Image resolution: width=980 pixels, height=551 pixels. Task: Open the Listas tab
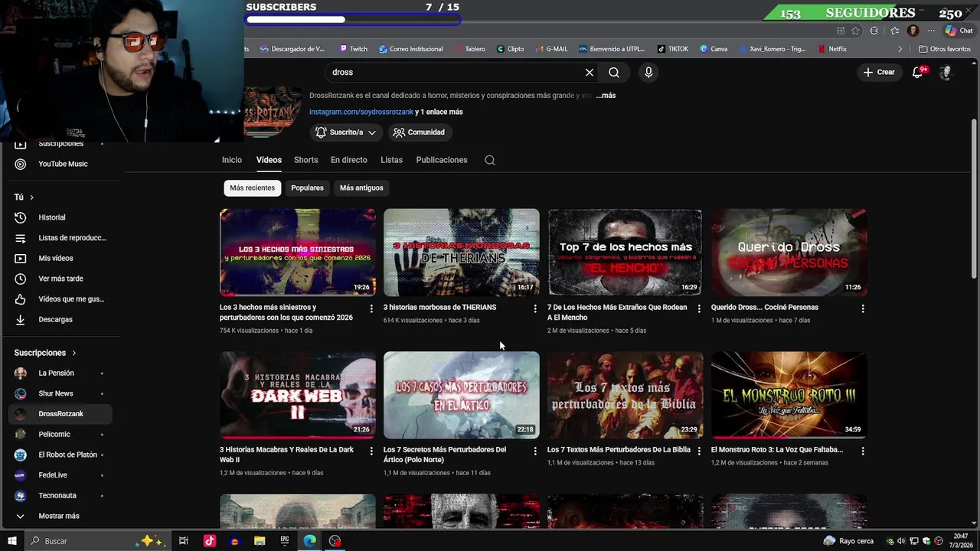[x=391, y=160]
